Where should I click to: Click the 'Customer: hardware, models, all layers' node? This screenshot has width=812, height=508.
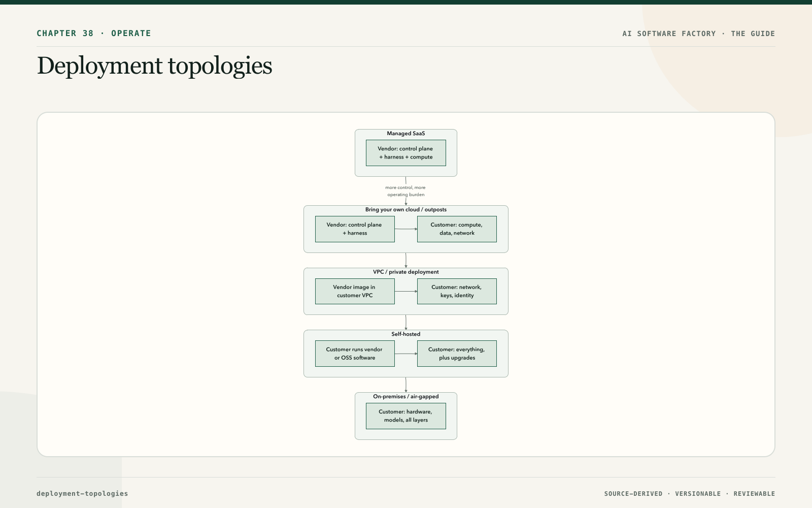point(406,416)
